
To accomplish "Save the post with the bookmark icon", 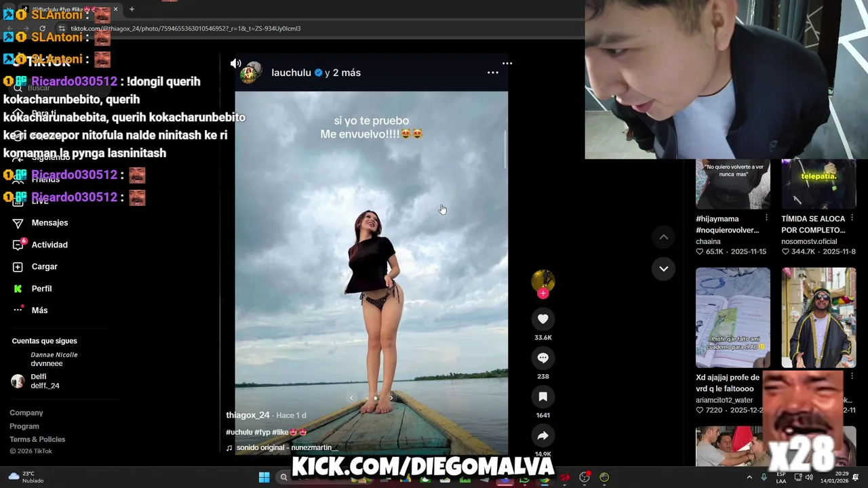I will pyautogui.click(x=542, y=396).
